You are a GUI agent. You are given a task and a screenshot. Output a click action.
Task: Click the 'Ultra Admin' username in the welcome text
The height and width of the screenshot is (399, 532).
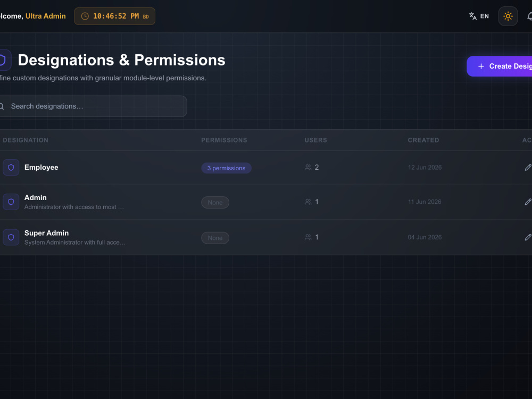point(45,16)
